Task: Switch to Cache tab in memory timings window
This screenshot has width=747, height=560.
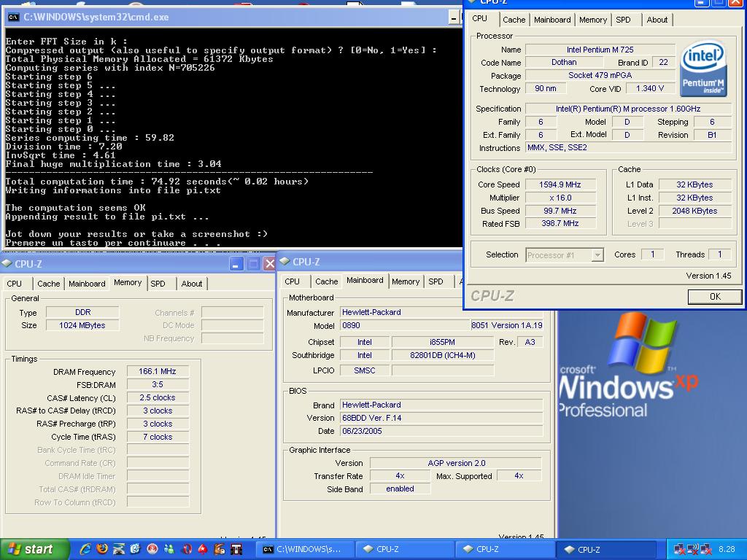Action: tap(49, 284)
